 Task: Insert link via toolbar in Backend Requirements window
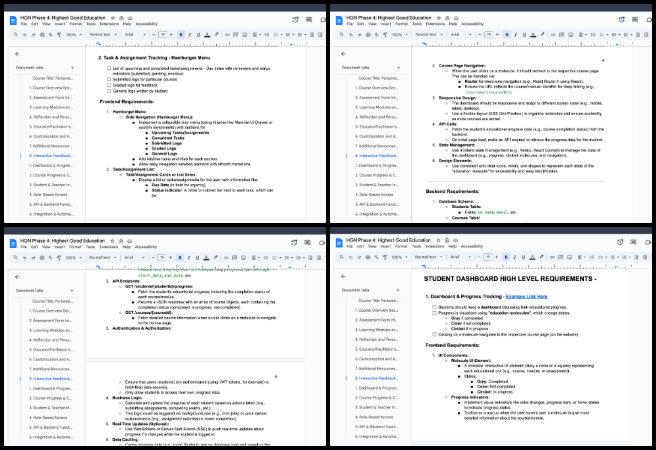tap(553, 34)
